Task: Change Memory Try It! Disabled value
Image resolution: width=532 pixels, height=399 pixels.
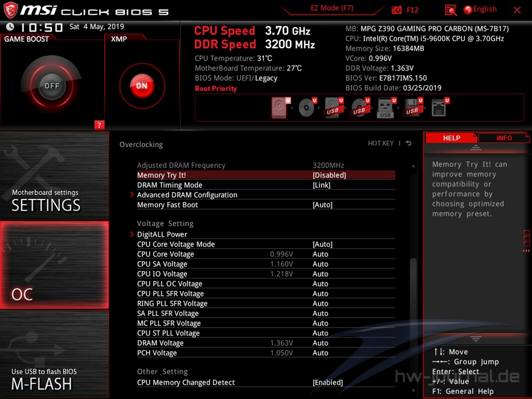Action: pos(329,175)
